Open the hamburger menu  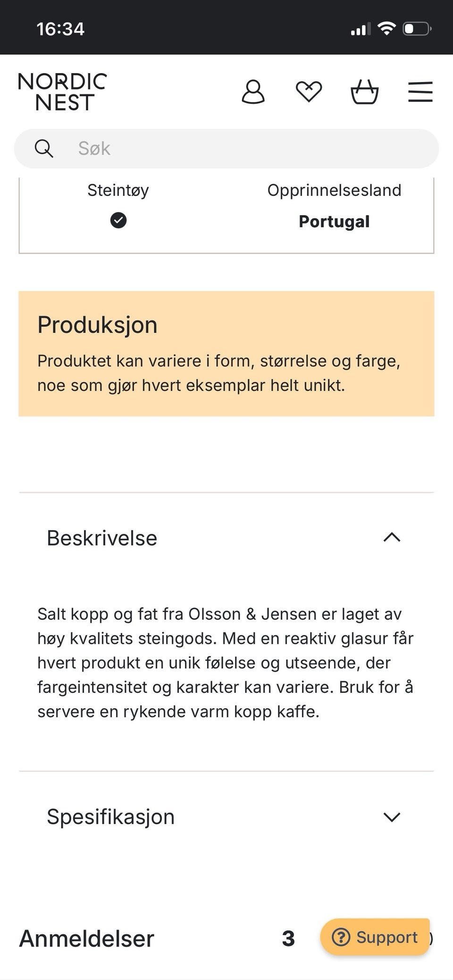(x=420, y=91)
